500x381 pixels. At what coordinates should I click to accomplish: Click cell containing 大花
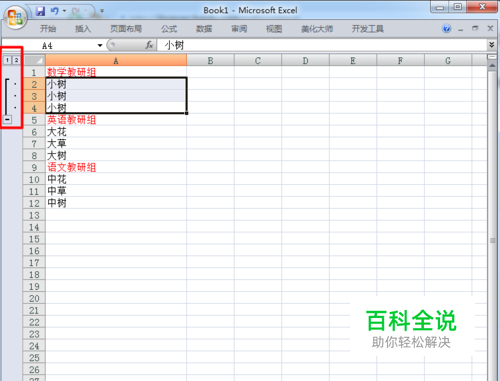click(116, 132)
